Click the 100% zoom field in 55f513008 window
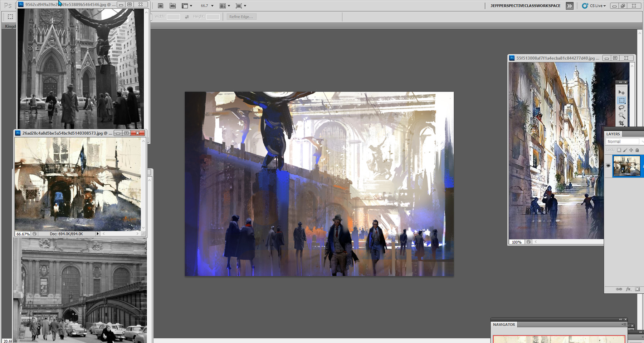 pos(517,242)
